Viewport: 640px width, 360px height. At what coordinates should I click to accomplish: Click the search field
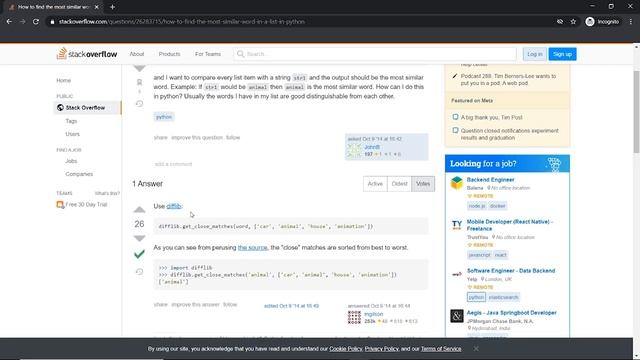coord(375,54)
